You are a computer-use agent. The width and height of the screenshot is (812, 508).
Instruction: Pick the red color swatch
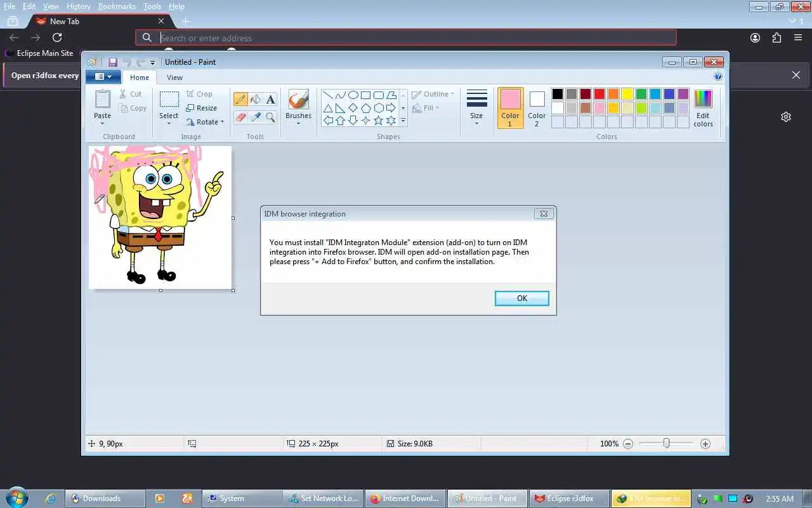tap(599, 94)
